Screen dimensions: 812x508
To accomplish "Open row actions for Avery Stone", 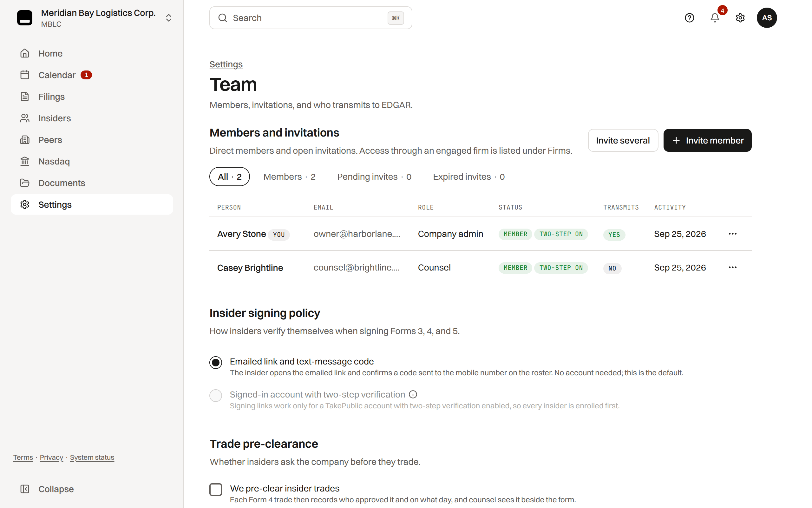I will point(732,234).
